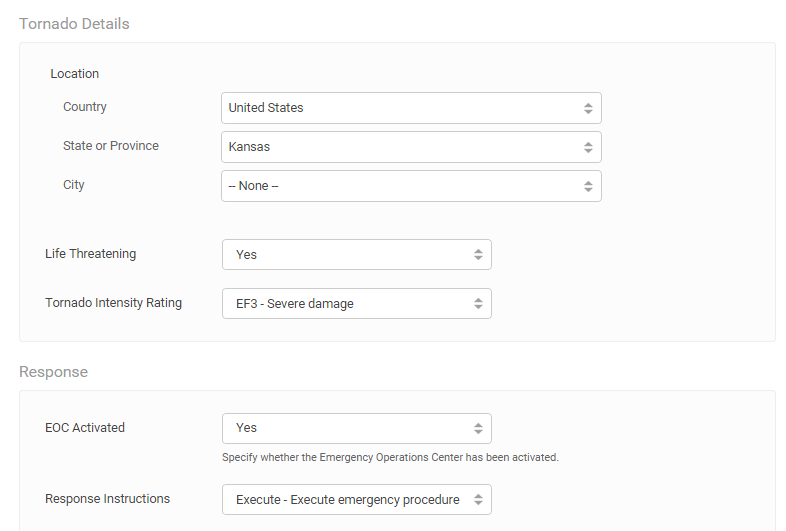
Task: Click the arrow icon in Life Threatening field
Action: (x=478, y=255)
